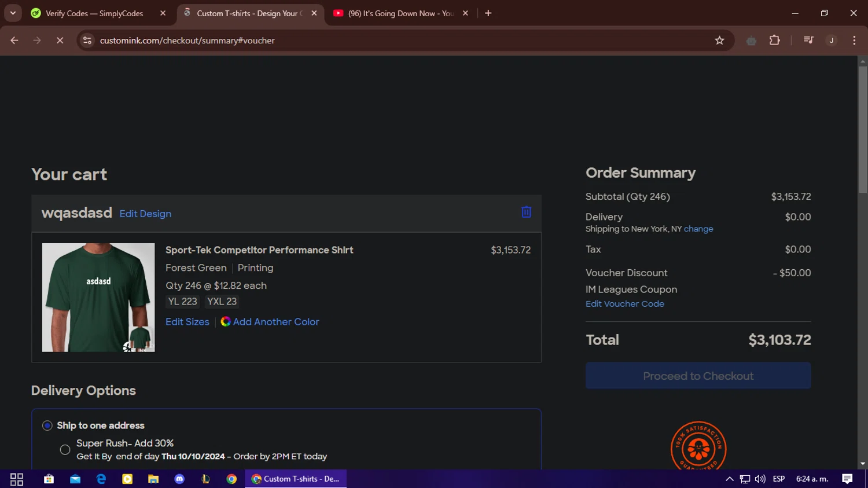Open Windows notification center icon
868x488 pixels.
847,479
